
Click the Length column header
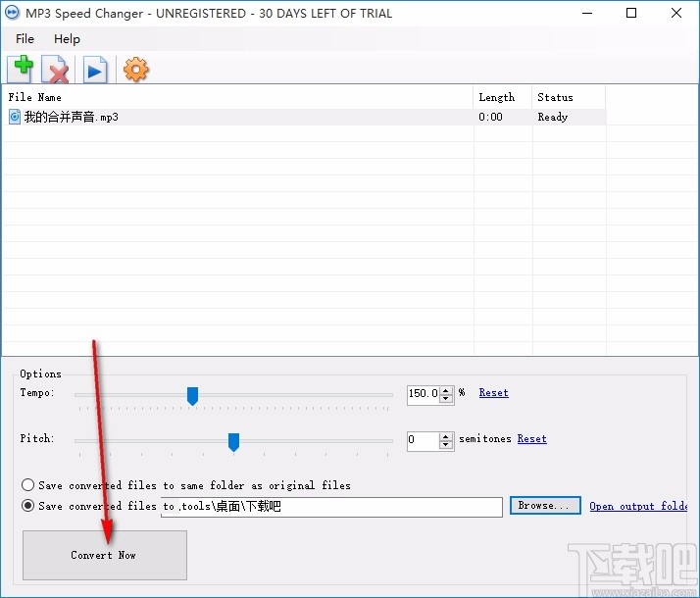(x=503, y=97)
